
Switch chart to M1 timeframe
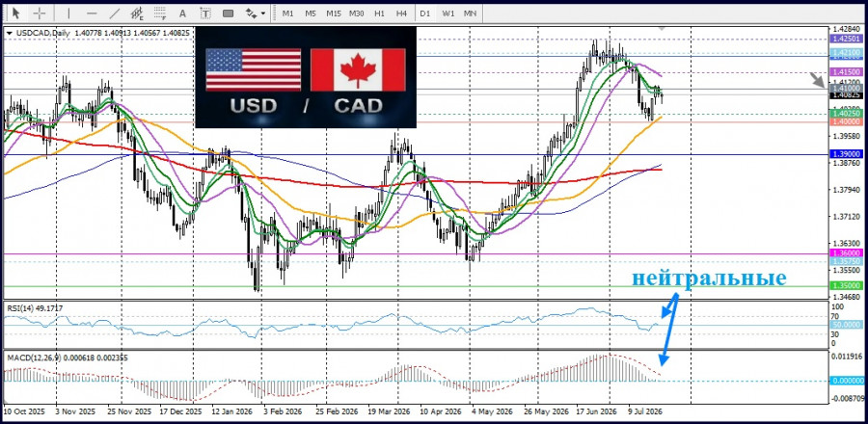(287, 13)
